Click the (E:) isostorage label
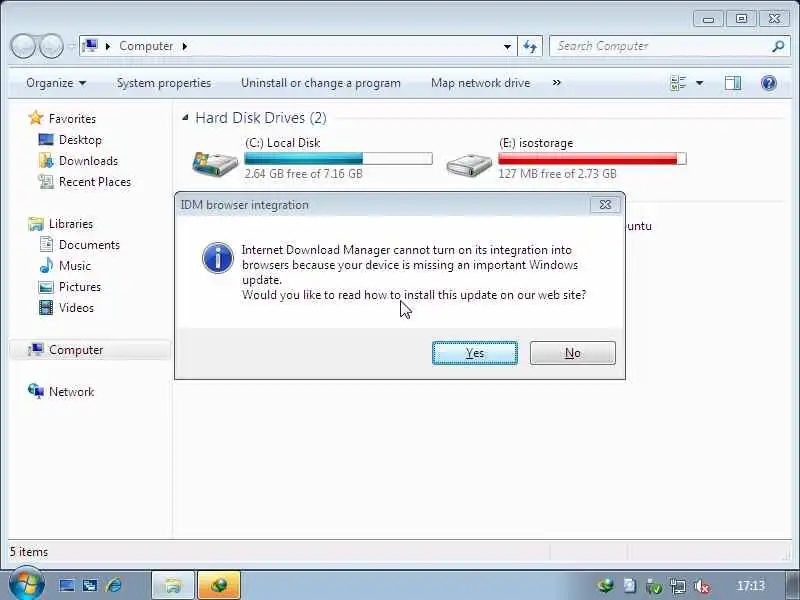This screenshot has height=600, width=800. pyautogui.click(x=536, y=143)
